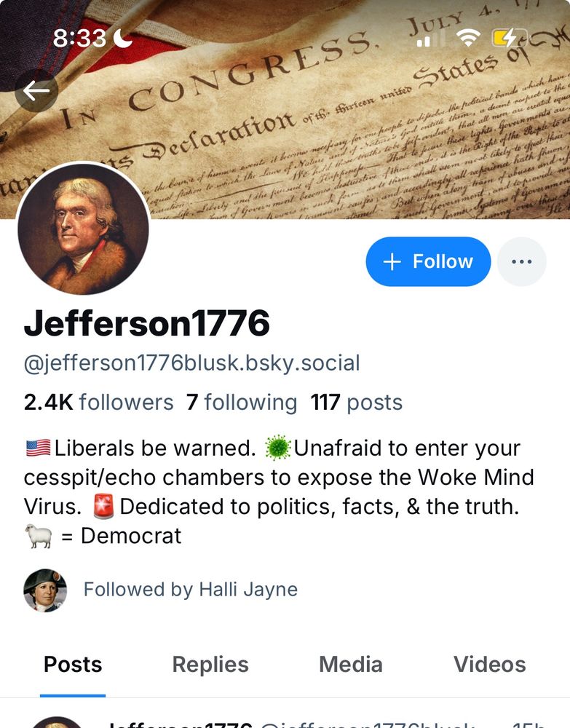Open Halli Jayne's avatar
This screenshot has height=728, width=570.
(x=45, y=590)
